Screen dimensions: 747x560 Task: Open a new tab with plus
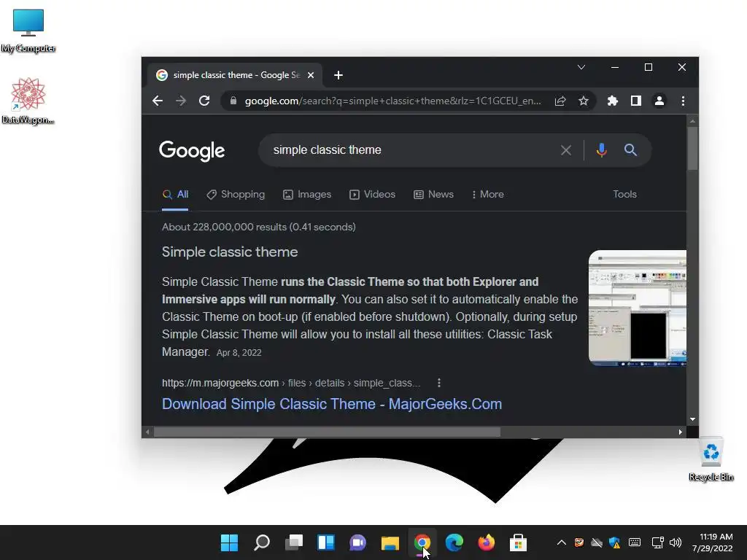click(338, 75)
